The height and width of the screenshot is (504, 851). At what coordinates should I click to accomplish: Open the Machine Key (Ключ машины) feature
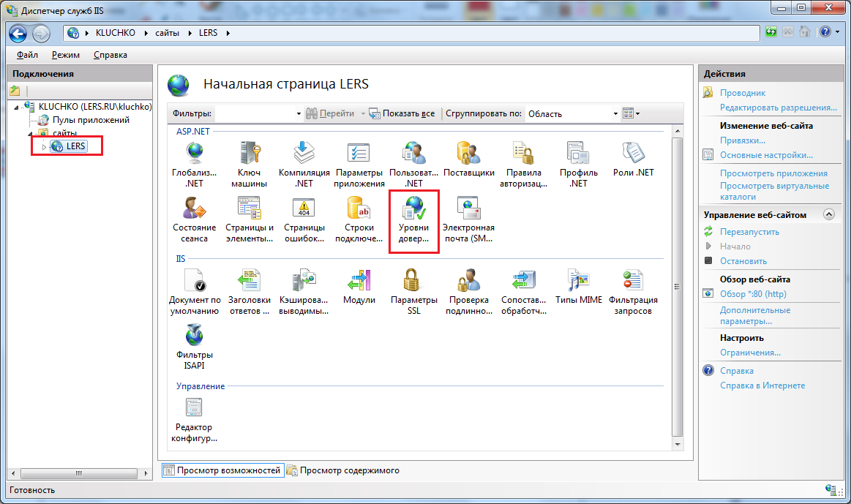249,165
